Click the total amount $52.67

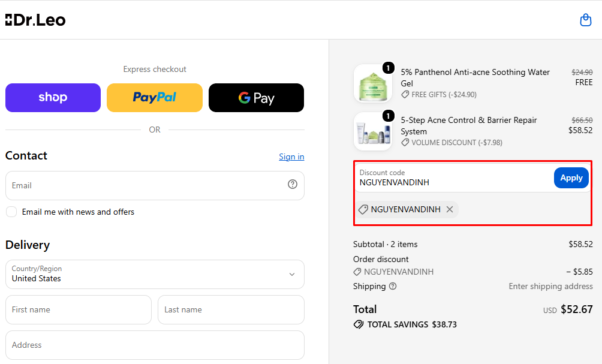point(577,309)
